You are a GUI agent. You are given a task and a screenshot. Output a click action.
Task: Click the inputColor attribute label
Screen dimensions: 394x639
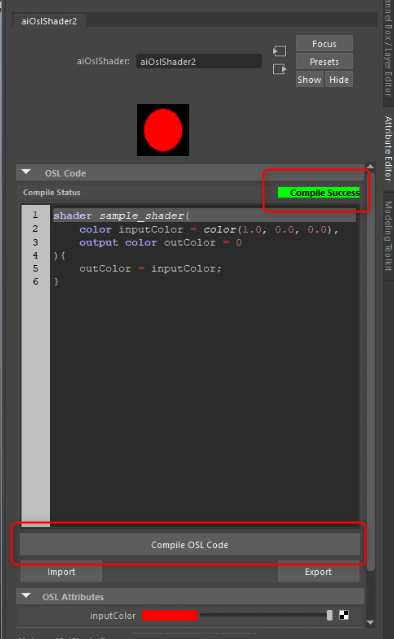(x=113, y=615)
